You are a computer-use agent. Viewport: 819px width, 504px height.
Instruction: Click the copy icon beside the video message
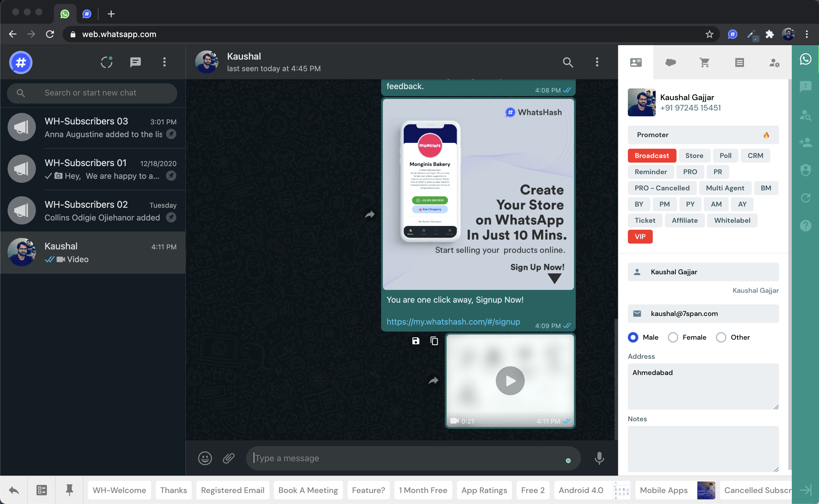[434, 341]
